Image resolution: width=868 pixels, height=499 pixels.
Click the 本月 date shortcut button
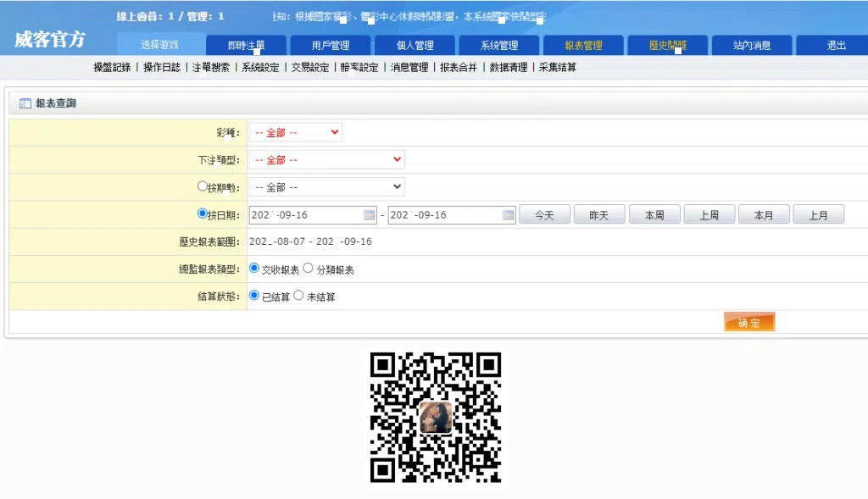click(x=764, y=214)
